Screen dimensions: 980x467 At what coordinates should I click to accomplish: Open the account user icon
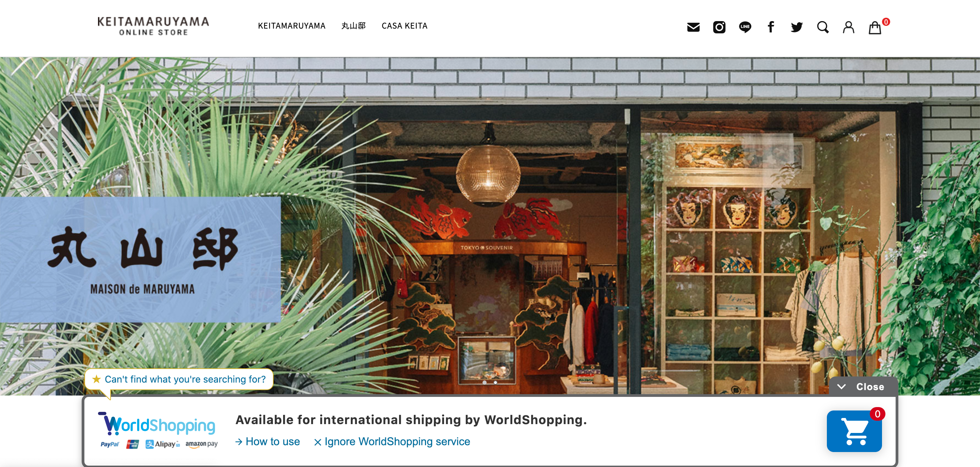[x=848, y=27]
